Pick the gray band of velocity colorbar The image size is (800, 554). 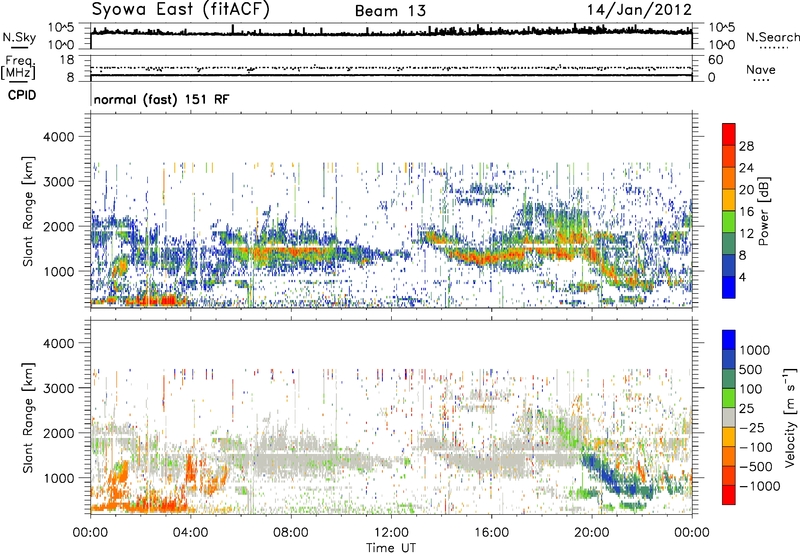(729, 417)
